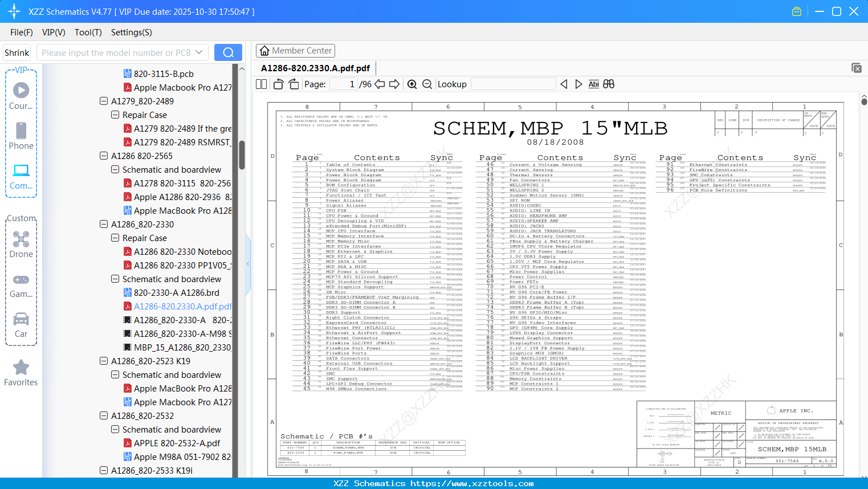Collapse the A1286 820-2565 tree node

pyautogui.click(x=104, y=156)
